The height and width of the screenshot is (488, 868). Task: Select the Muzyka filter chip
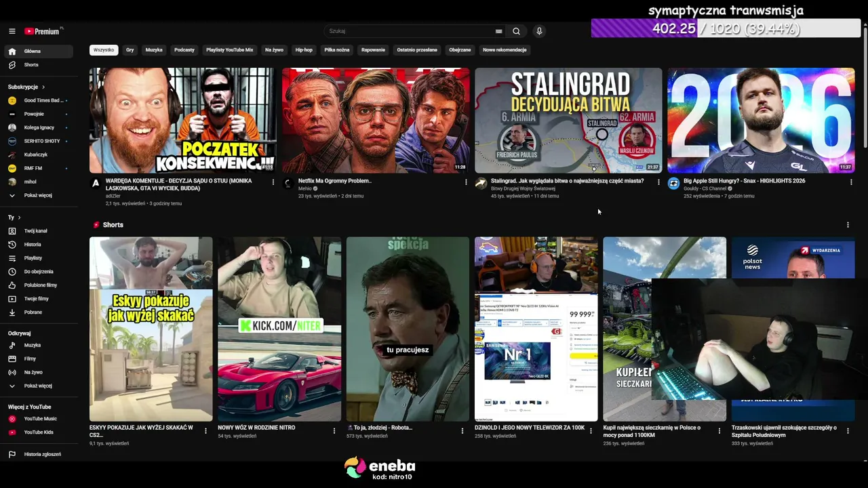(x=154, y=50)
